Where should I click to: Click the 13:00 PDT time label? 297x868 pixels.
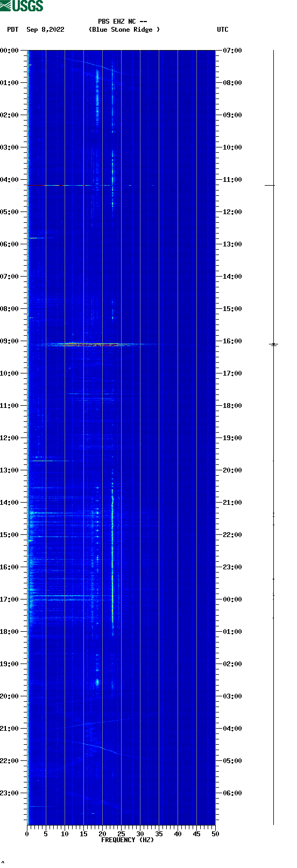[10, 470]
